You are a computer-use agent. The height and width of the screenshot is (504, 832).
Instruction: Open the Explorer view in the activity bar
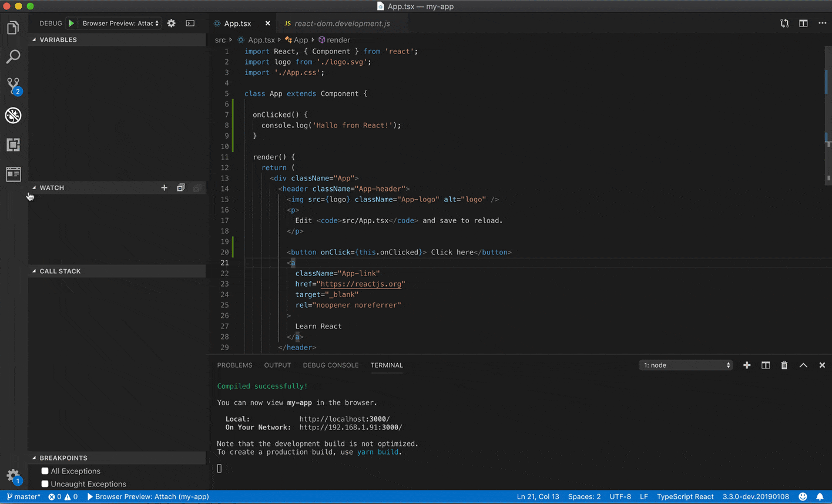click(x=13, y=27)
